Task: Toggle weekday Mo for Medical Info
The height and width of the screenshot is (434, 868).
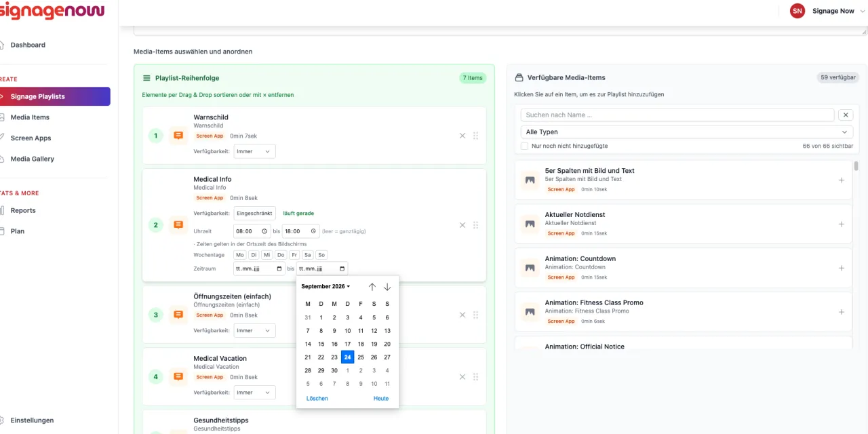Action: click(239, 255)
